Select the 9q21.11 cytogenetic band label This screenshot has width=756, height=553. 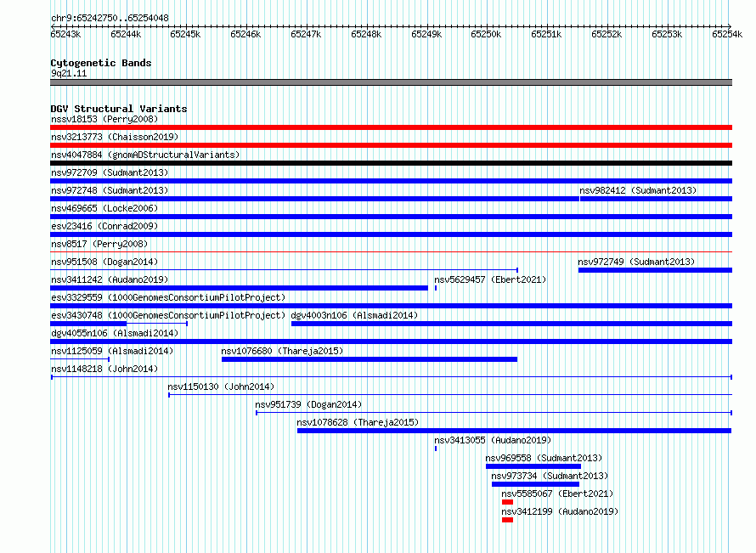[x=69, y=73]
